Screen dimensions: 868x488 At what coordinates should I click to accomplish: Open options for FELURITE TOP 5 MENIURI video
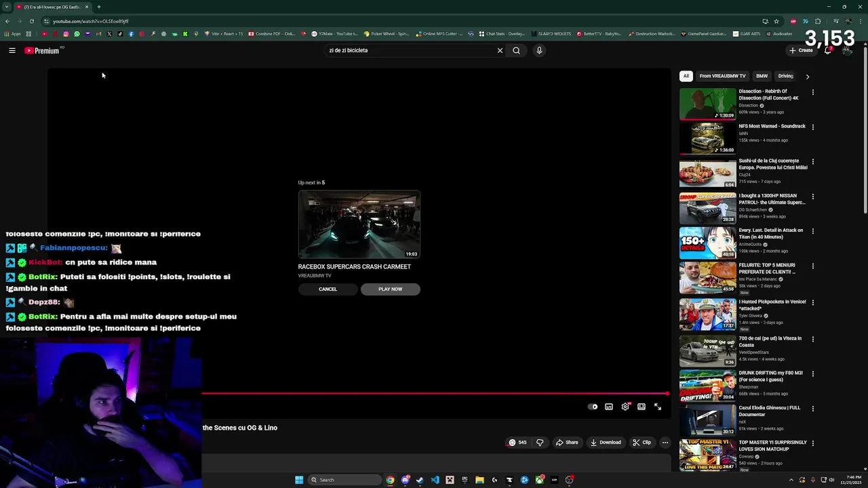coord(813,266)
